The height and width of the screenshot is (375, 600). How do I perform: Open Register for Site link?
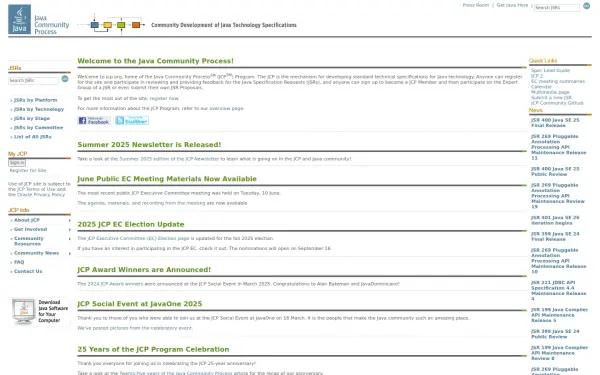(28, 171)
